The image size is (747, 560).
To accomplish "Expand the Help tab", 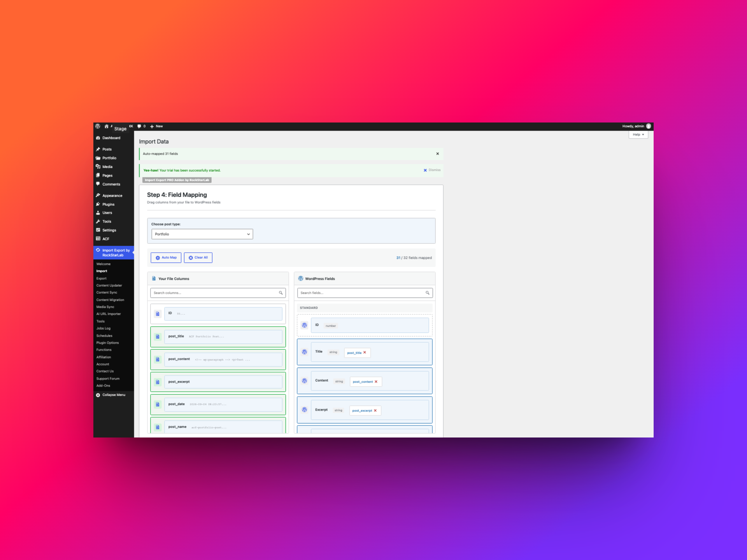I will point(638,135).
